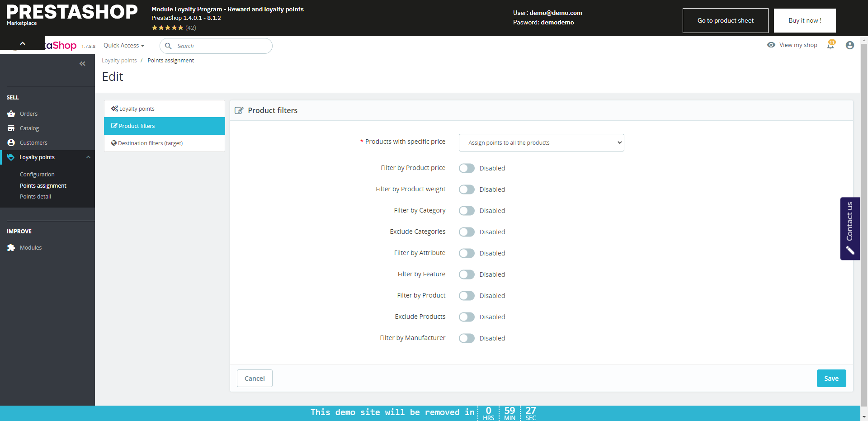Image resolution: width=868 pixels, height=421 pixels.
Task: Click the star rating of the module
Action: 168,28
